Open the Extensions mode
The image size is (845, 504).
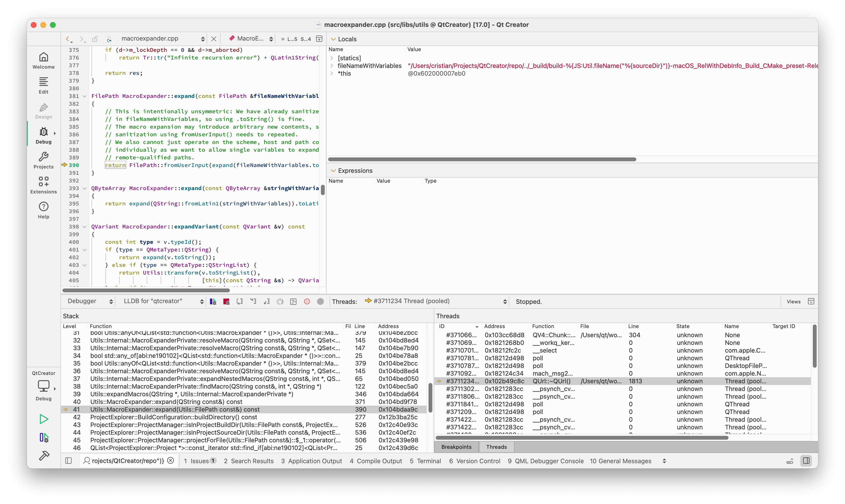click(43, 186)
